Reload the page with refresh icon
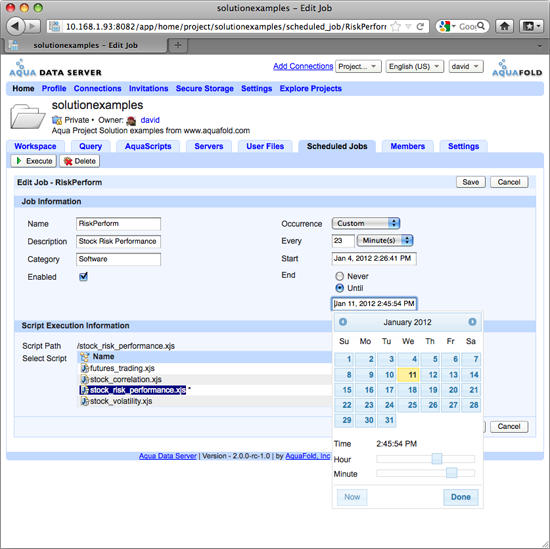The height and width of the screenshot is (549, 550). coord(420,26)
